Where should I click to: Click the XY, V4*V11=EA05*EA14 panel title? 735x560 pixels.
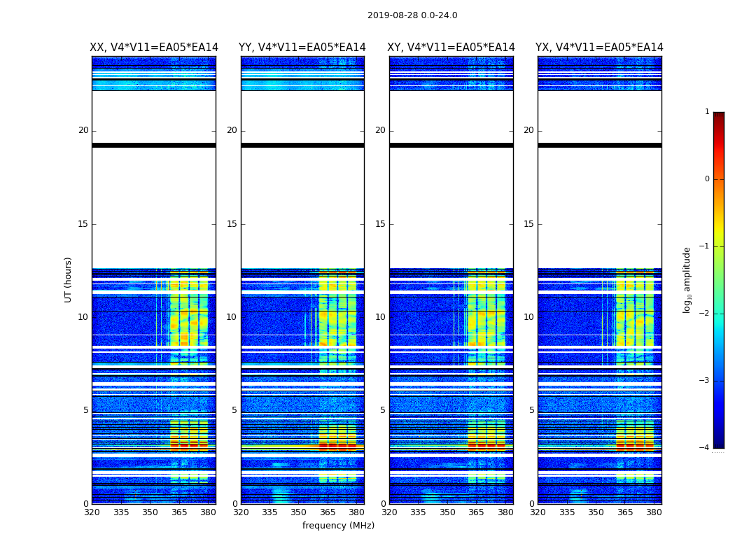pyautogui.click(x=451, y=48)
